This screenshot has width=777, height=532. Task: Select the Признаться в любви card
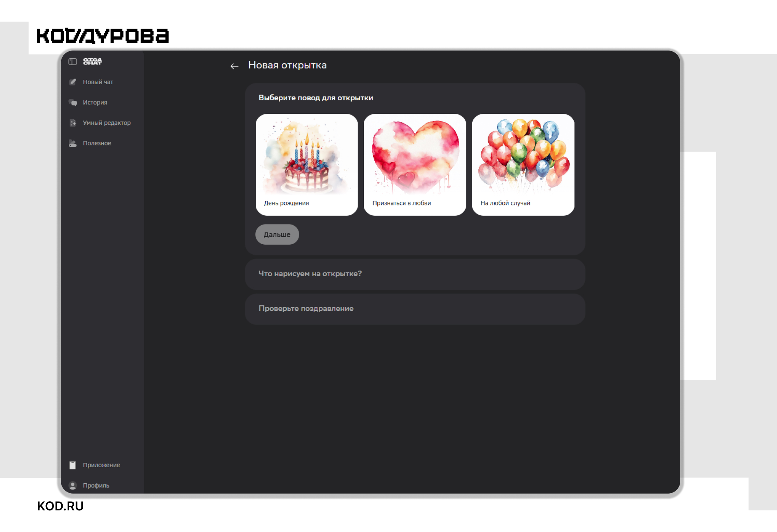pyautogui.click(x=415, y=165)
